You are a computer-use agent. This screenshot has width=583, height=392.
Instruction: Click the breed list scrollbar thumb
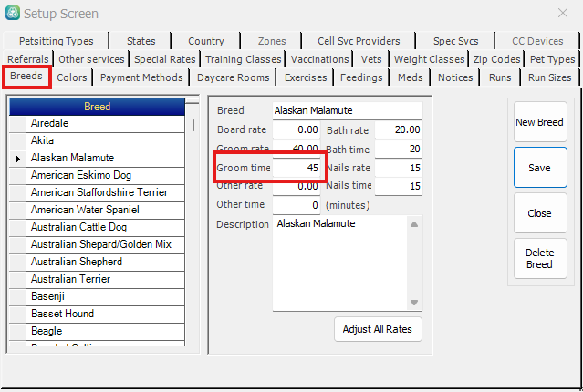(193, 125)
